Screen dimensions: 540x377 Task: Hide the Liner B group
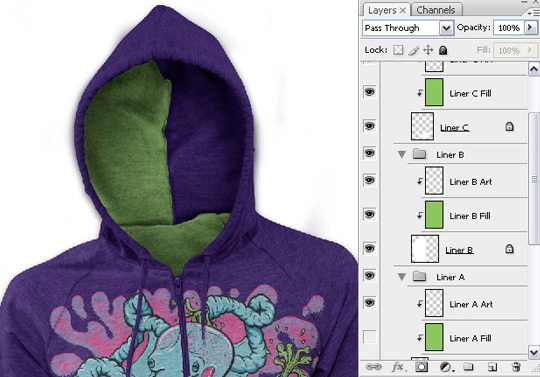[x=370, y=153]
